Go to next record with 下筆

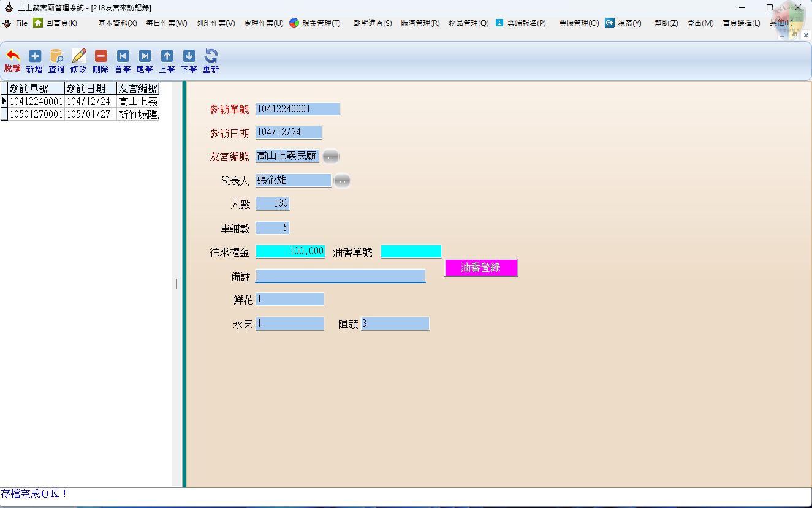[189, 57]
